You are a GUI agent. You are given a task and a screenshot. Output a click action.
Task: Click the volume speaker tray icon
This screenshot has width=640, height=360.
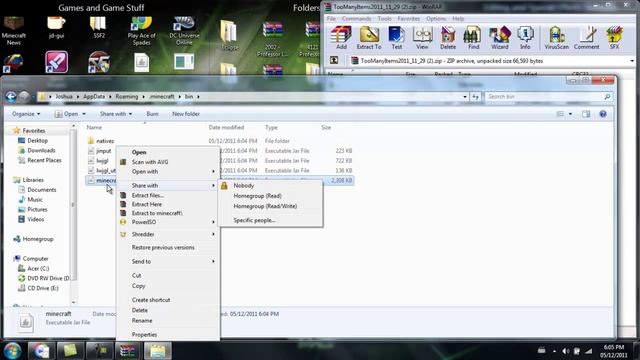pyautogui.click(x=565, y=351)
